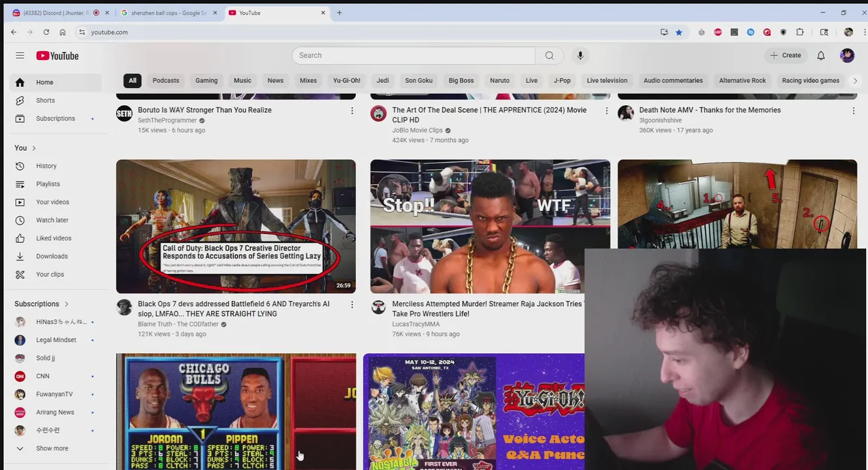Screen dimensions: 868x470
Task: Open the browser extensions puzzle icon
Action: click(799, 32)
